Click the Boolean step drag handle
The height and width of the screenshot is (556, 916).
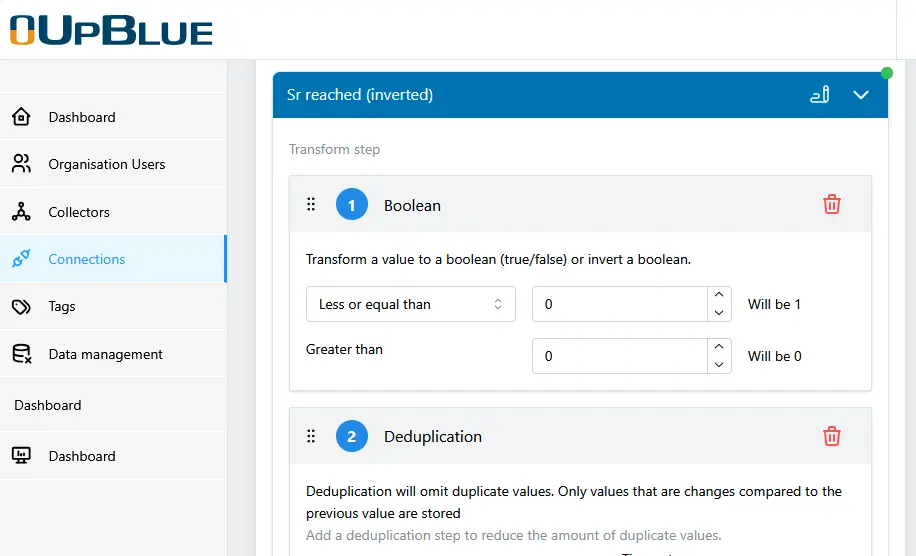click(x=311, y=205)
